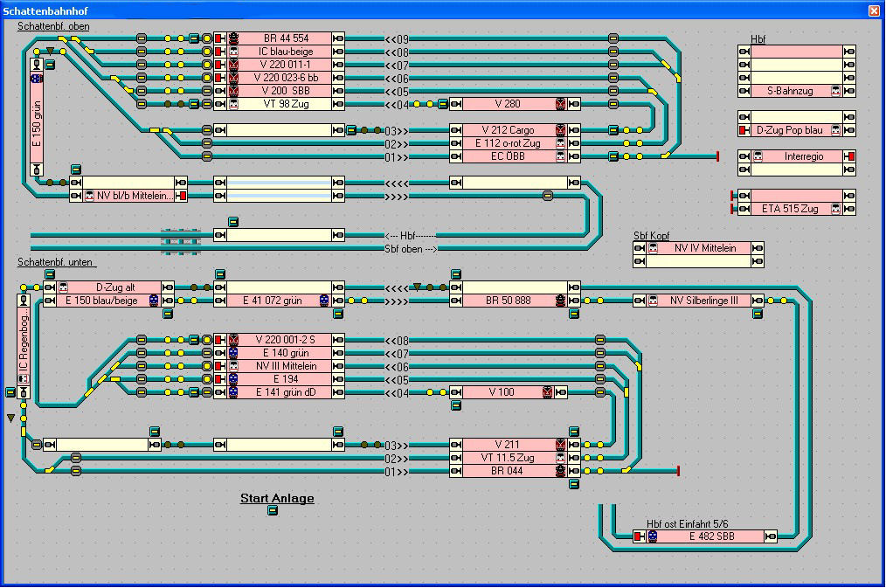This screenshot has height=588, width=886.
Task: Toggle the push button above the Hbf block
Action: point(233,222)
